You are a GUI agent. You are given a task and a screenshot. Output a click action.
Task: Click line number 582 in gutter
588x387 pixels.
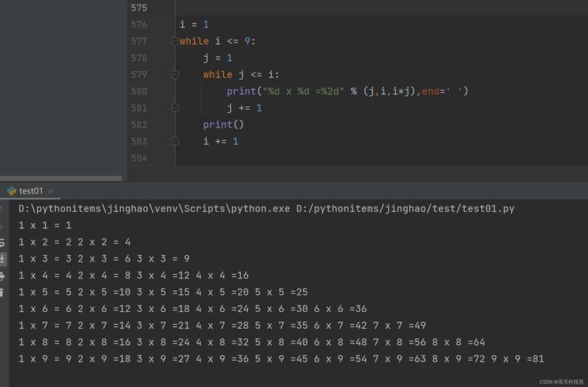pyautogui.click(x=139, y=125)
